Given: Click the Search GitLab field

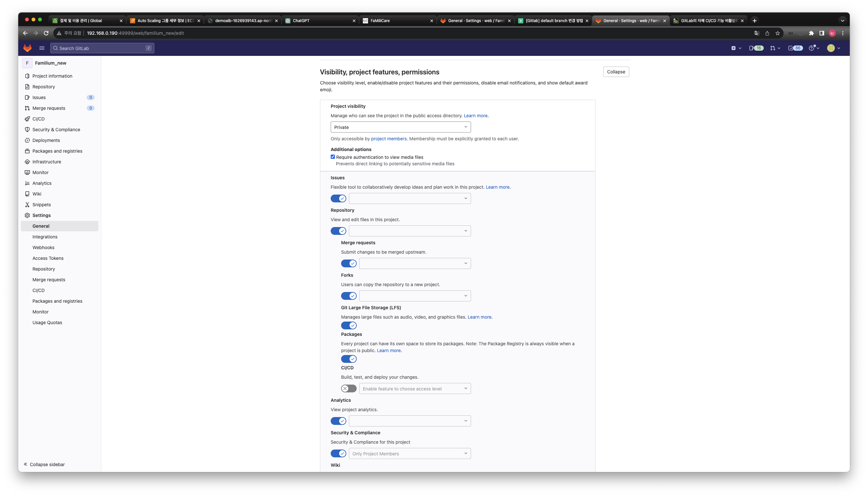Looking at the screenshot, I should click(102, 48).
